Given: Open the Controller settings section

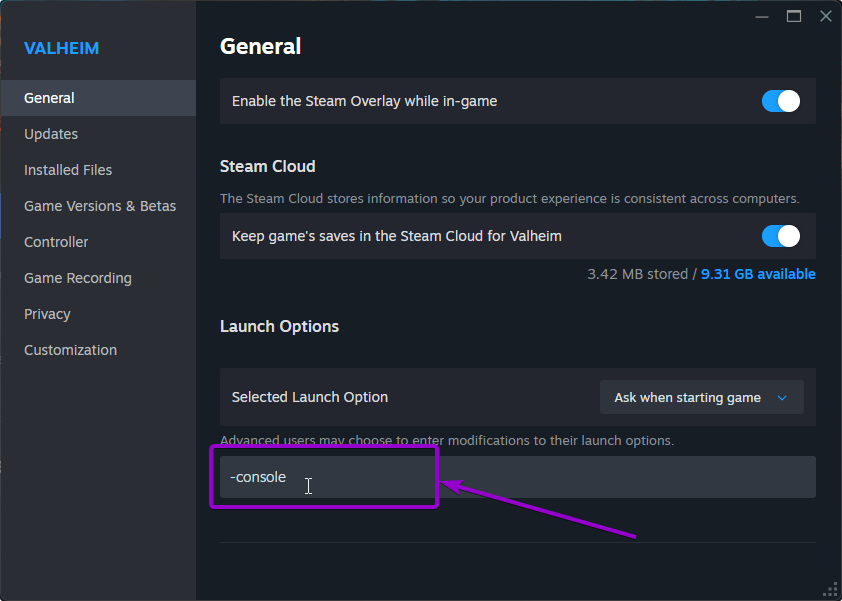Looking at the screenshot, I should click(x=98, y=242).
